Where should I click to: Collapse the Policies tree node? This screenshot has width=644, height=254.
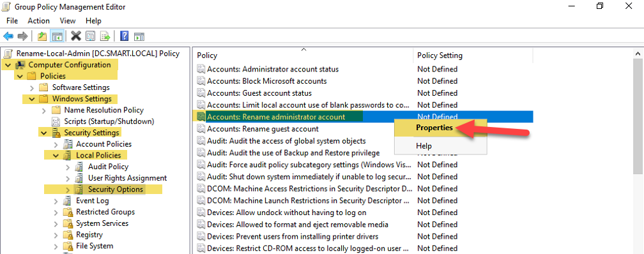[x=20, y=77]
